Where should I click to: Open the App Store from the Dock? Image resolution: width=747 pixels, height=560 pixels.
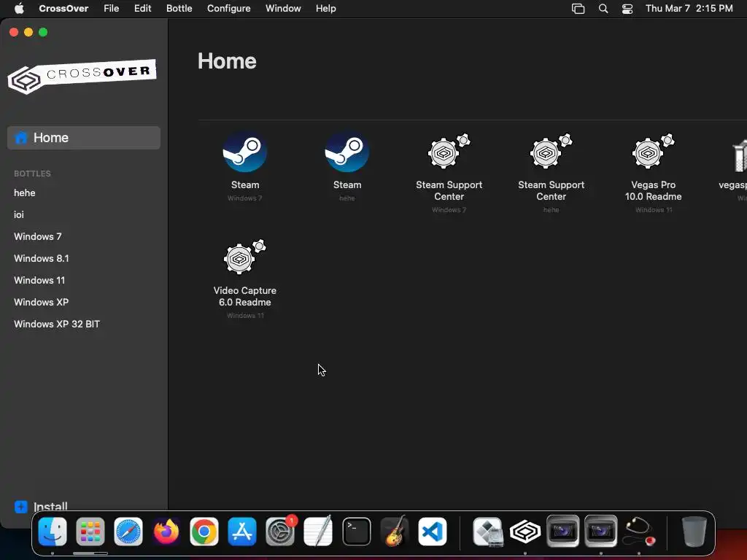tap(242, 532)
